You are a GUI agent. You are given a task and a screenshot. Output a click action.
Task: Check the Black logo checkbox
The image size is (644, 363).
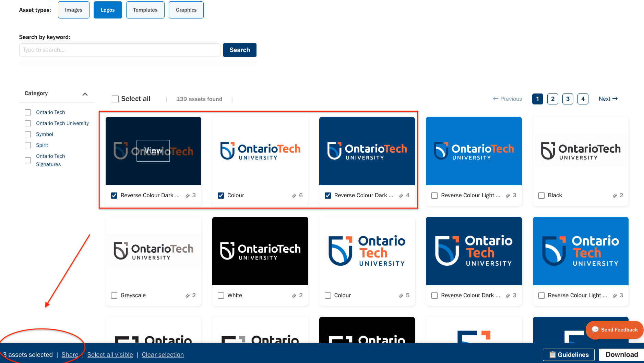tap(541, 196)
